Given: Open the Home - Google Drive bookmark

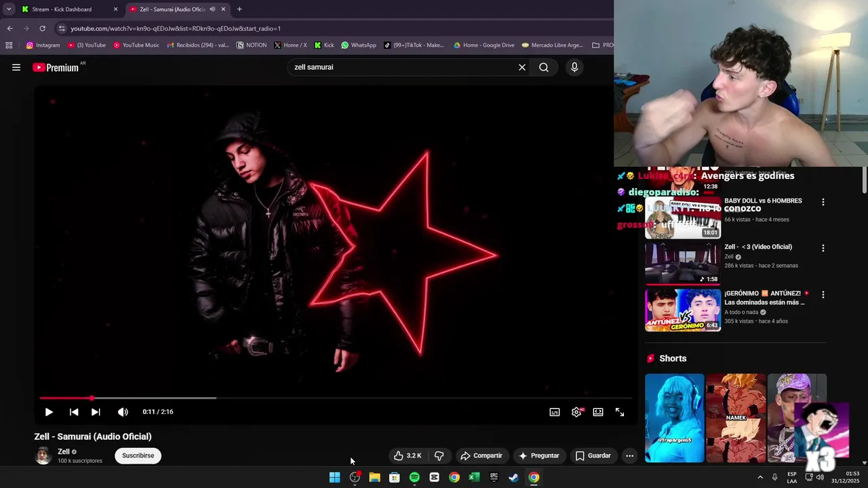Looking at the screenshot, I should click(484, 45).
